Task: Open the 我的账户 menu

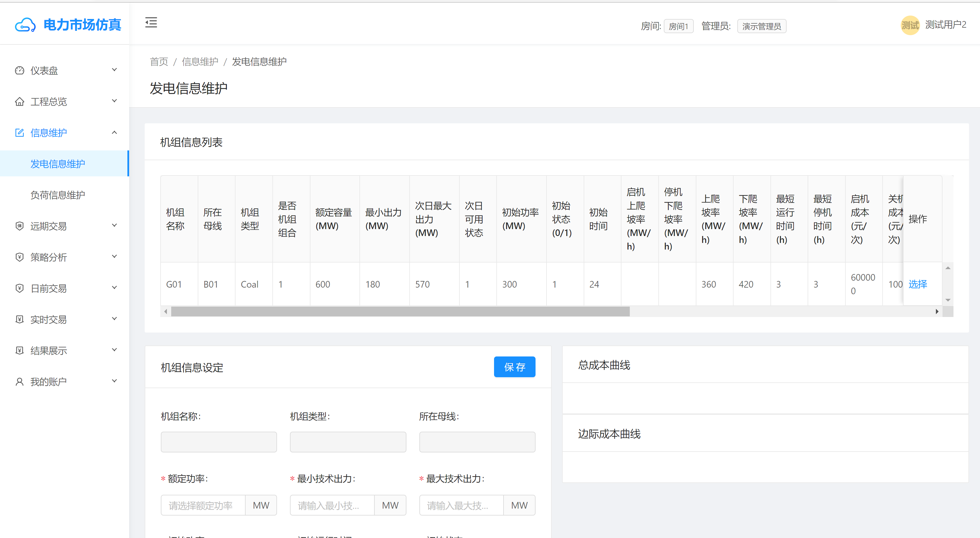Action: pyautogui.click(x=64, y=382)
